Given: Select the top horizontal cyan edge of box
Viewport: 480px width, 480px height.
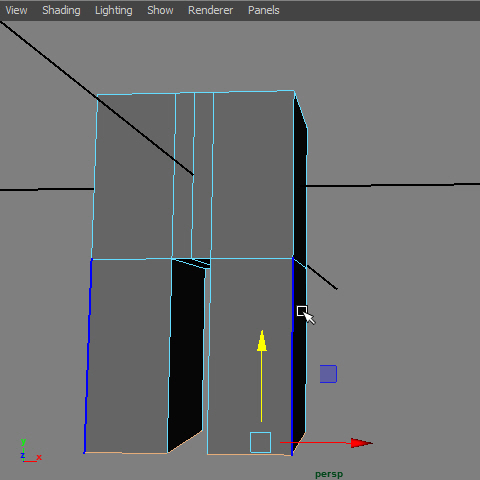Looking at the screenshot, I should click(x=196, y=93).
